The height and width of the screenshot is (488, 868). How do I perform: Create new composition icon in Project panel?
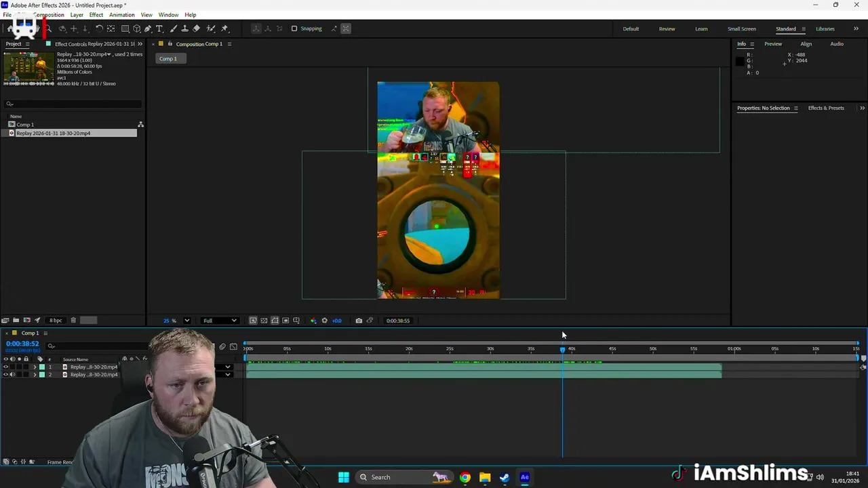coord(26,320)
